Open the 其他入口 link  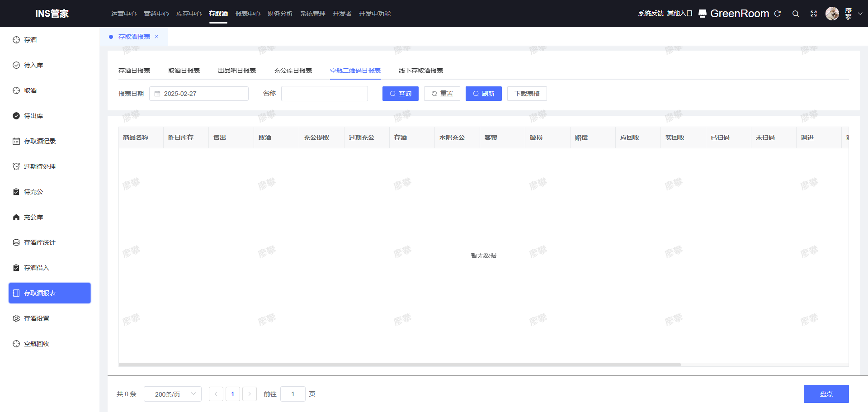680,14
